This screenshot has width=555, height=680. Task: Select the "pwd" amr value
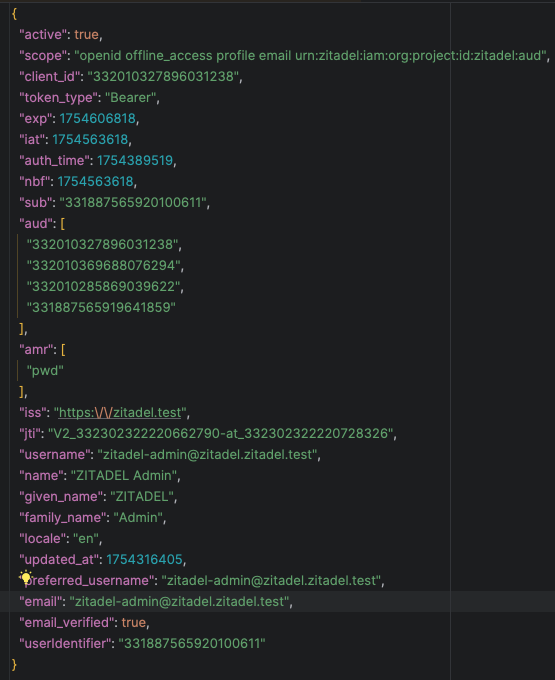pyautogui.click(x=45, y=371)
